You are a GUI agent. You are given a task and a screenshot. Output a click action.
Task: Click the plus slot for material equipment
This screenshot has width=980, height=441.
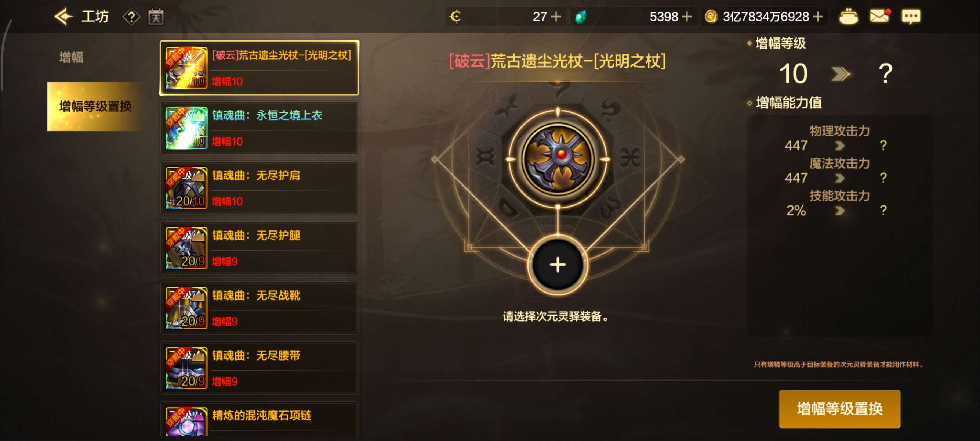pyautogui.click(x=558, y=265)
